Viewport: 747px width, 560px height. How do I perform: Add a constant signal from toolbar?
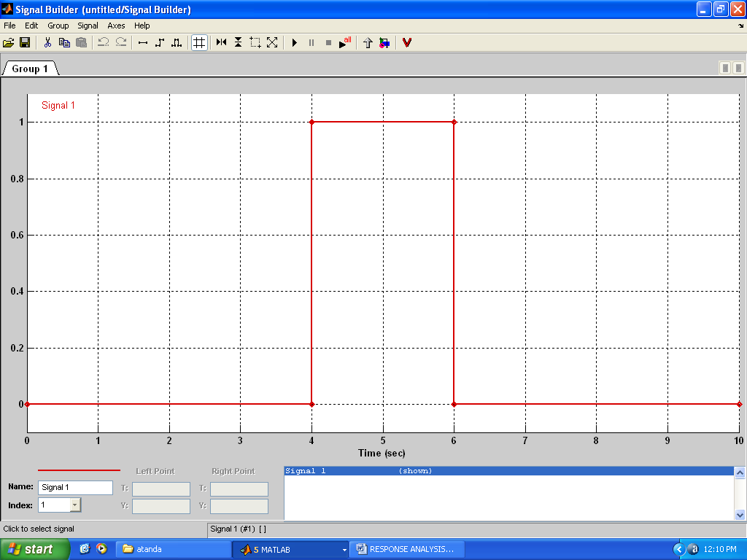click(143, 43)
